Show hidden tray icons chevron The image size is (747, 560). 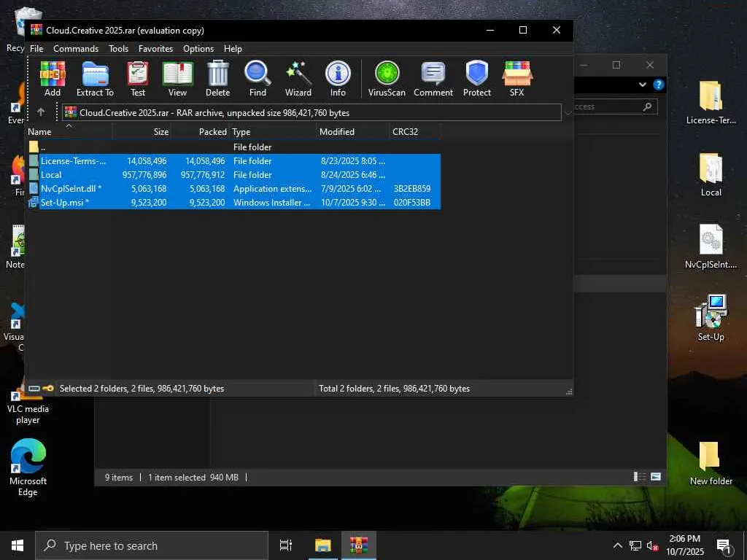[x=617, y=545]
